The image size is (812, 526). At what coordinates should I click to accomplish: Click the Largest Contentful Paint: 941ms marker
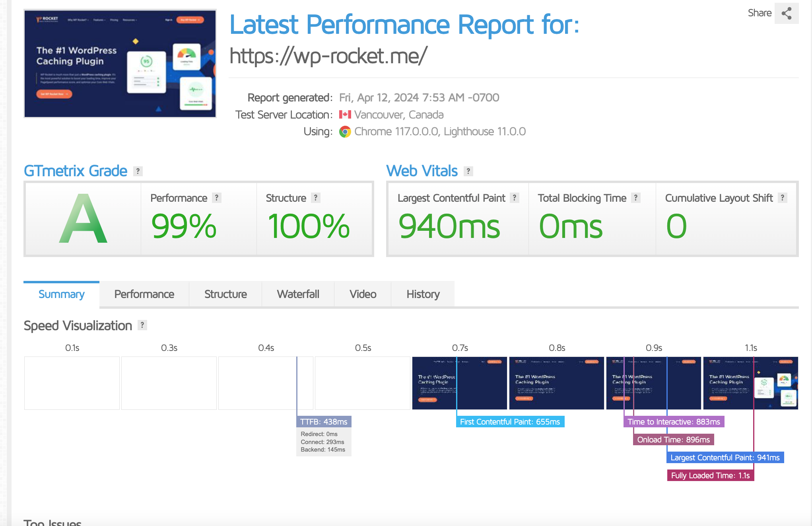point(725,458)
